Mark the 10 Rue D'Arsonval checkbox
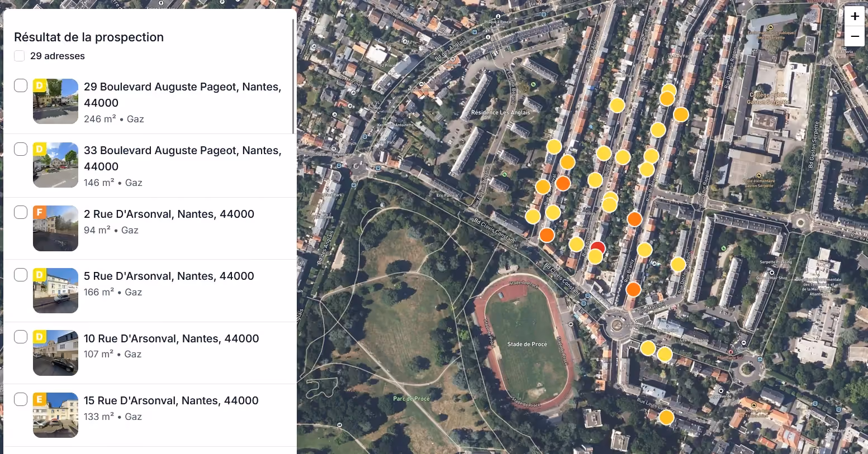This screenshot has height=454, width=868. point(21,337)
